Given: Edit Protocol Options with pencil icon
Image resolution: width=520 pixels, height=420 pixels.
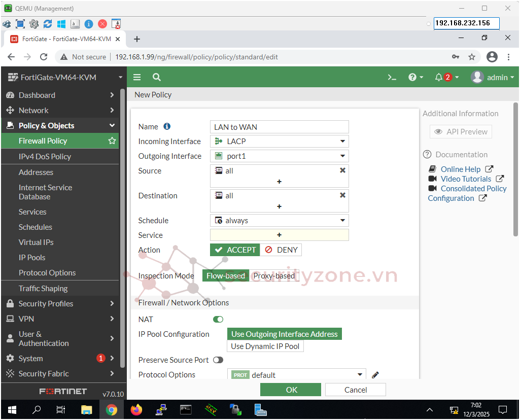Looking at the screenshot, I should click(x=375, y=375).
